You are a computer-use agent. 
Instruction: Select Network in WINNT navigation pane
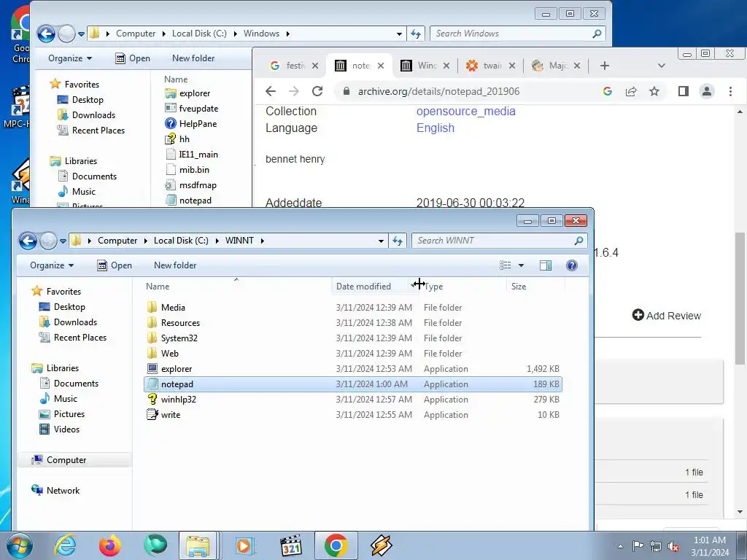[63, 491]
